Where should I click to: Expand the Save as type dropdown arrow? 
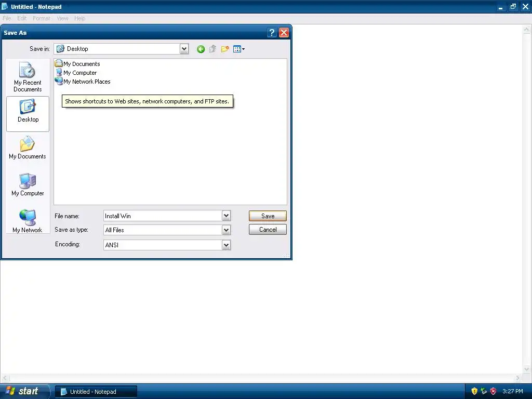coord(227,230)
